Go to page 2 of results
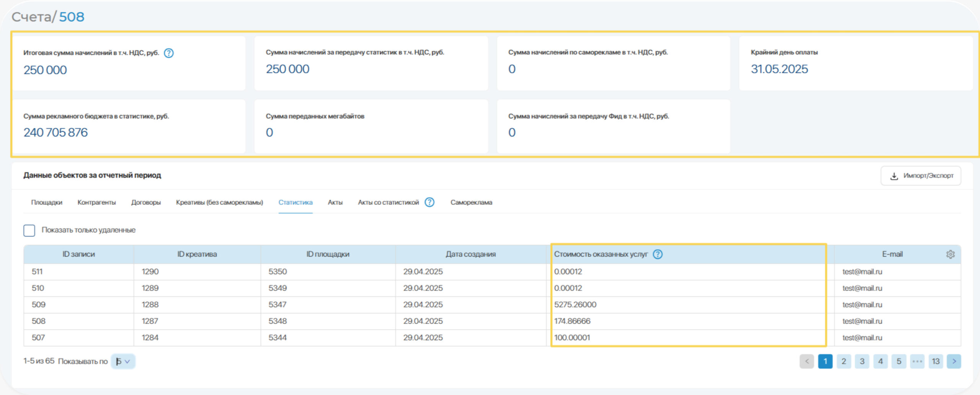This screenshot has width=980, height=395. [843, 361]
